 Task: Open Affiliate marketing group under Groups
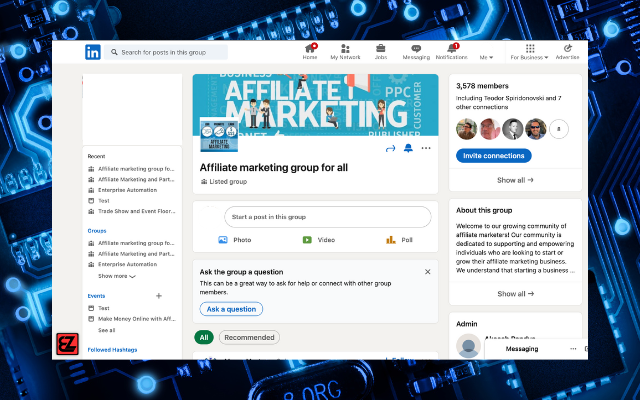pyautogui.click(x=131, y=243)
